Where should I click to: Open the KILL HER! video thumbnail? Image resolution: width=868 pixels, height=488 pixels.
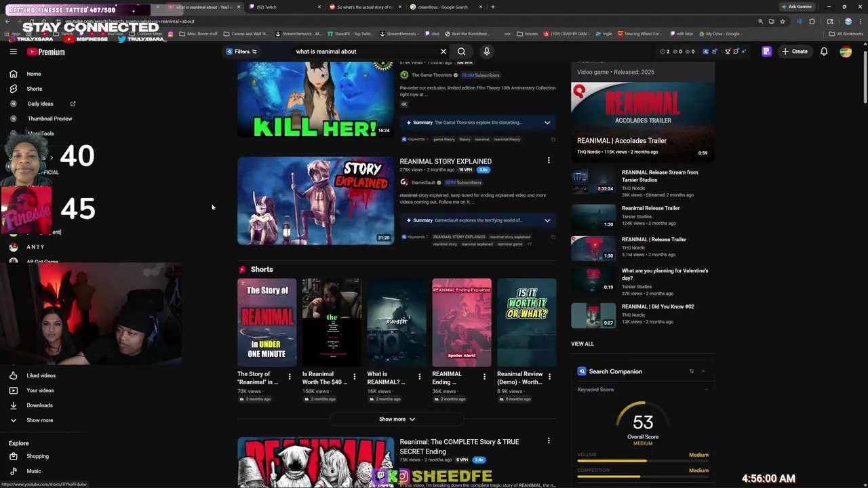pos(315,100)
